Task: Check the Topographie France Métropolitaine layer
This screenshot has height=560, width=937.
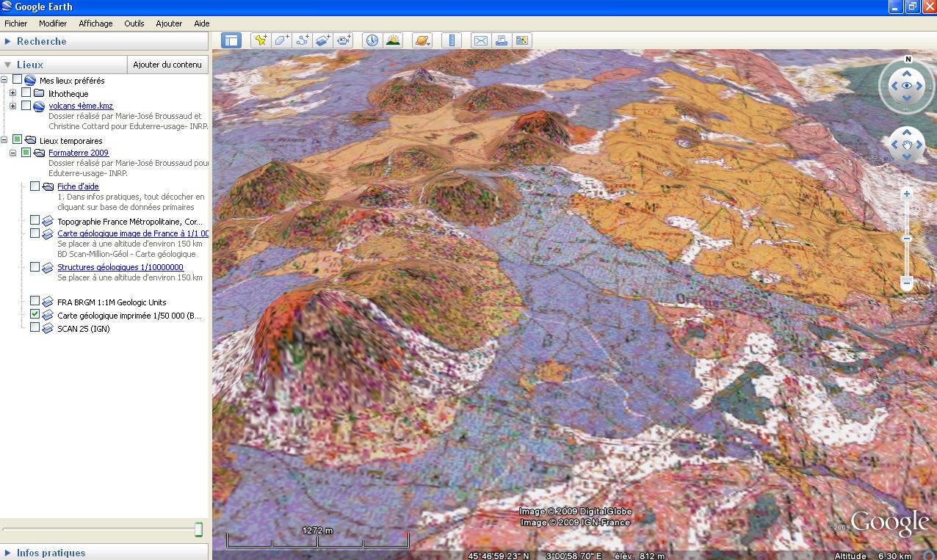Action: pyautogui.click(x=35, y=220)
